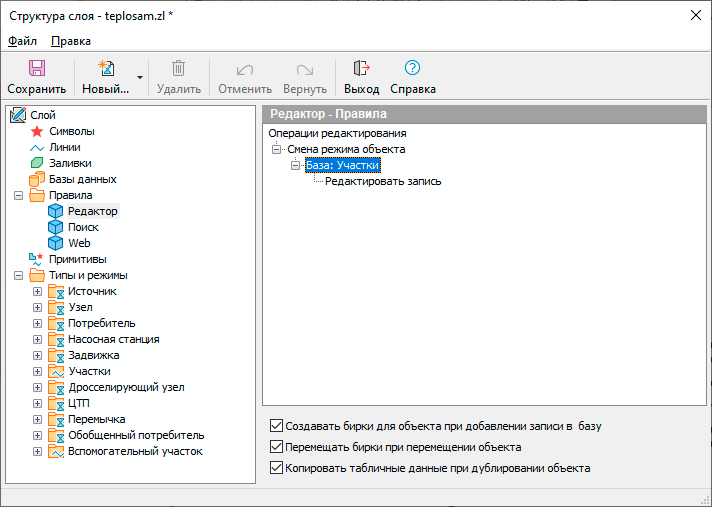Click the Смена режима объекта node
The height and width of the screenshot is (507, 712).
pyautogui.click(x=346, y=149)
